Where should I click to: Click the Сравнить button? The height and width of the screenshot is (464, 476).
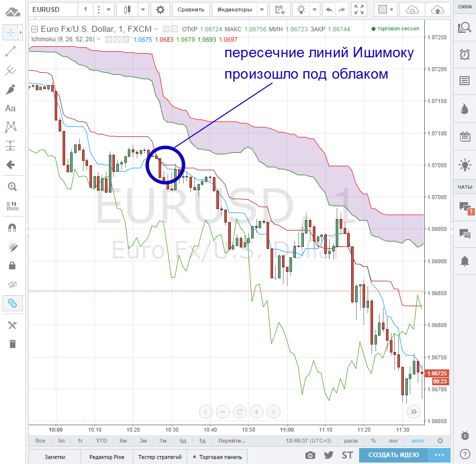[190, 10]
